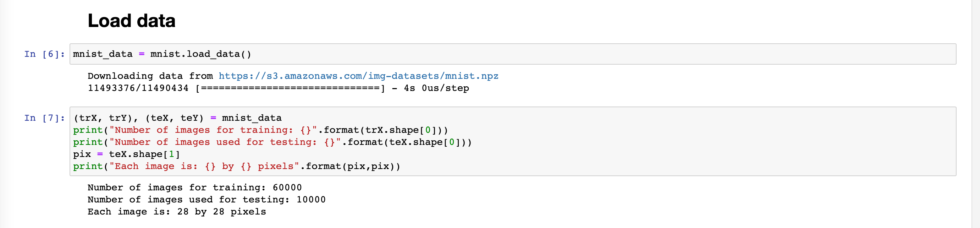Click the output showing 10000 testing images

[x=207, y=200]
